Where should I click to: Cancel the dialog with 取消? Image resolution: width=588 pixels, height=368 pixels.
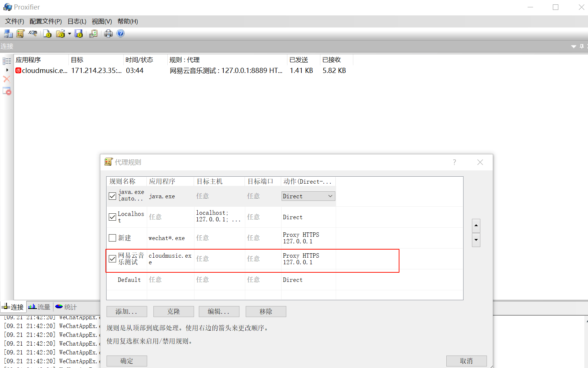(x=466, y=361)
